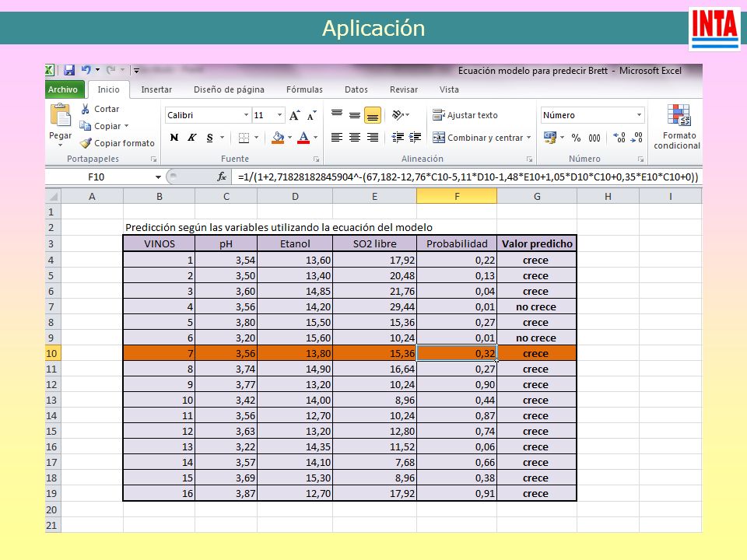Switch to the Fórmulas tab
Image resolution: width=747 pixels, height=560 pixels.
pos(304,89)
